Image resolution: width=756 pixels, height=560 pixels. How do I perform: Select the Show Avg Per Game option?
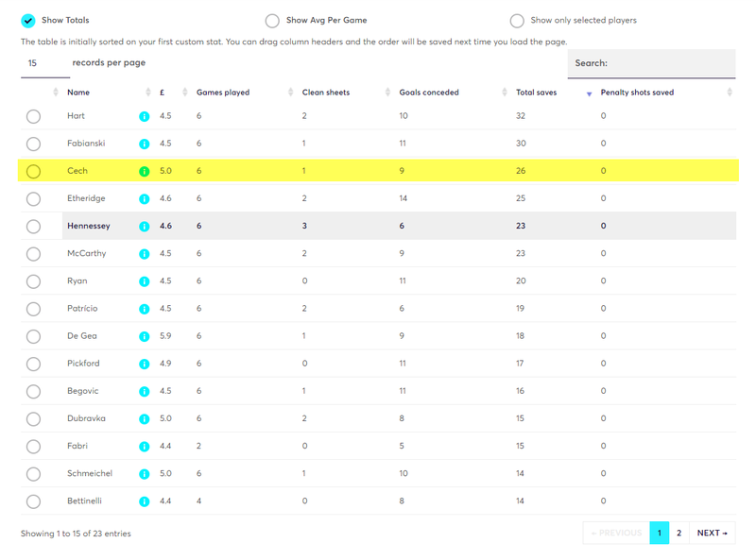coord(272,21)
